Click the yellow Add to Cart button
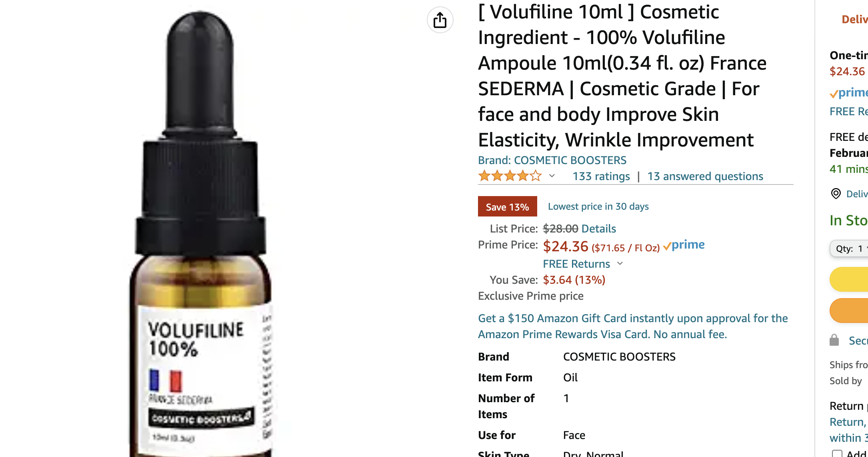 pyautogui.click(x=849, y=279)
